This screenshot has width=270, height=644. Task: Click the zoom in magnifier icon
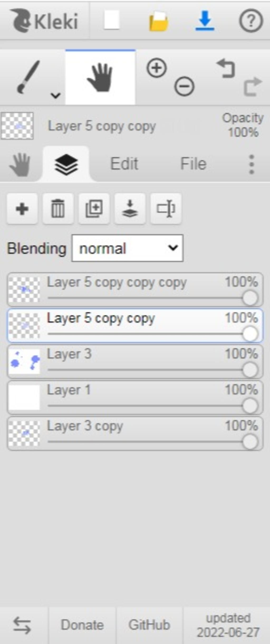tap(157, 68)
